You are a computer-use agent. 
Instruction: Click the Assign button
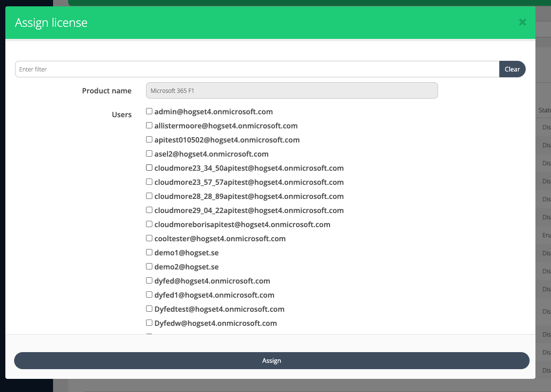coord(272,360)
